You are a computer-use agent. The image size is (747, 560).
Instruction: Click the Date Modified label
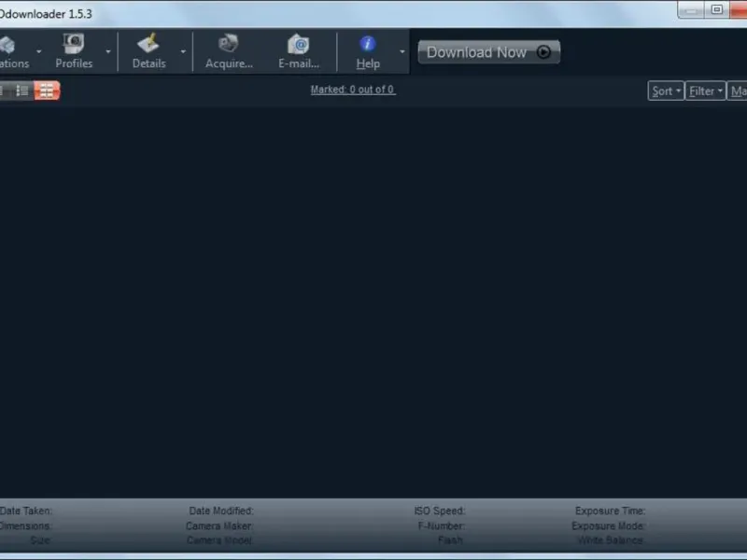(221, 511)
